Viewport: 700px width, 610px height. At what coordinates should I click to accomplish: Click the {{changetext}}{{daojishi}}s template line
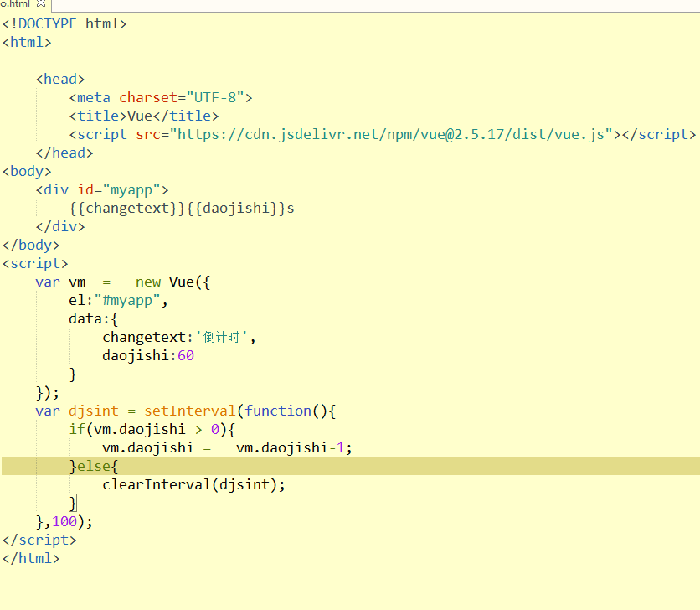click(182, 209)
